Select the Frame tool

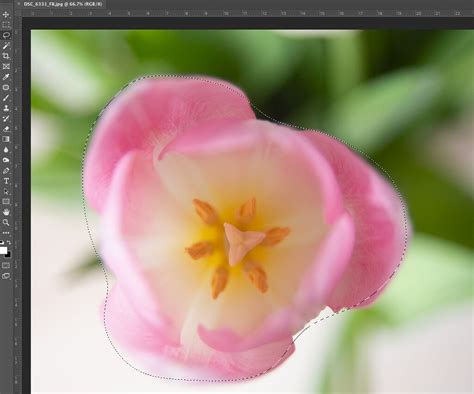pyautogui.click(x=6, y=66)
